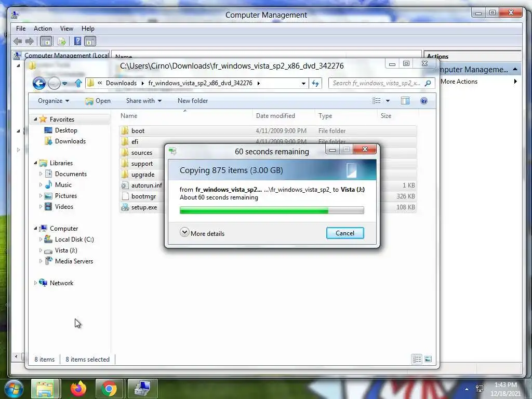Click New folder button
Screen dimensions: 532x399
pyautogui.click(x=193, y=101)
